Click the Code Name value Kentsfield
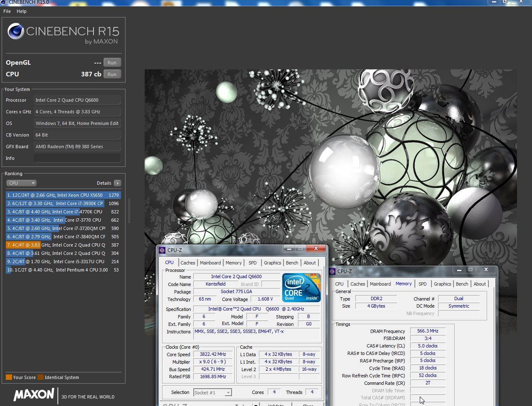 (216, 284)
